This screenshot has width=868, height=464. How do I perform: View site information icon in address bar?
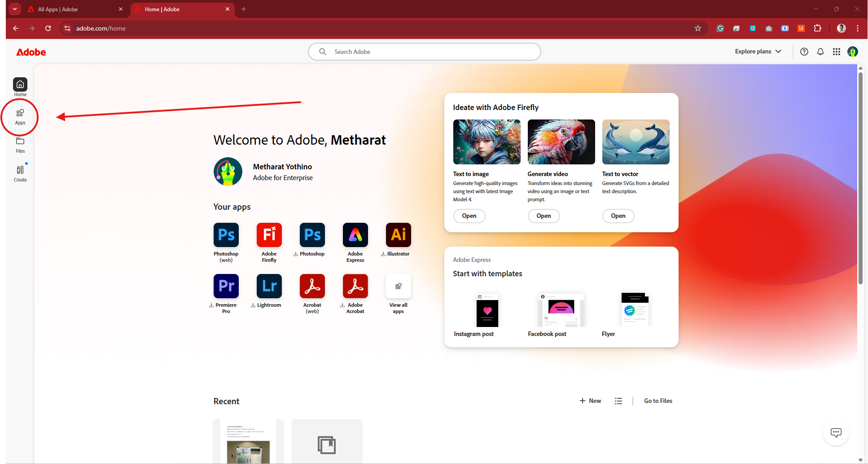click(67, 28)
